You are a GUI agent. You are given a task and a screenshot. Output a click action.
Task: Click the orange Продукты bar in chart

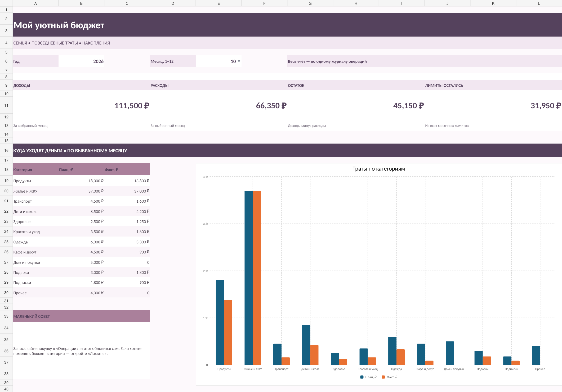click(228, 332)
